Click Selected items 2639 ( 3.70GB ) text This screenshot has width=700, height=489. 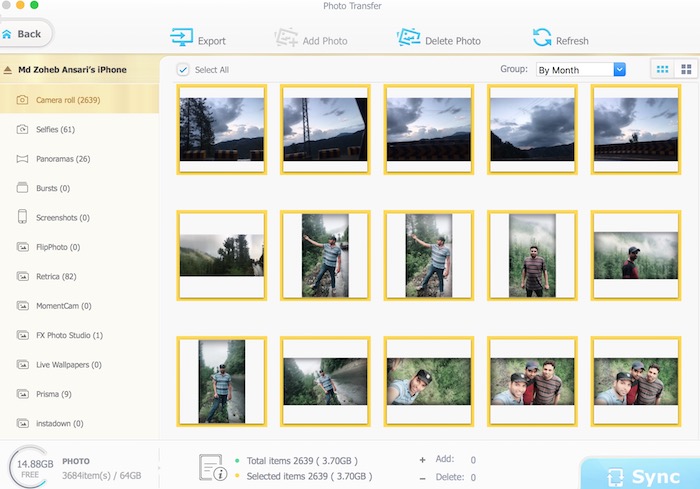[309, 476]
